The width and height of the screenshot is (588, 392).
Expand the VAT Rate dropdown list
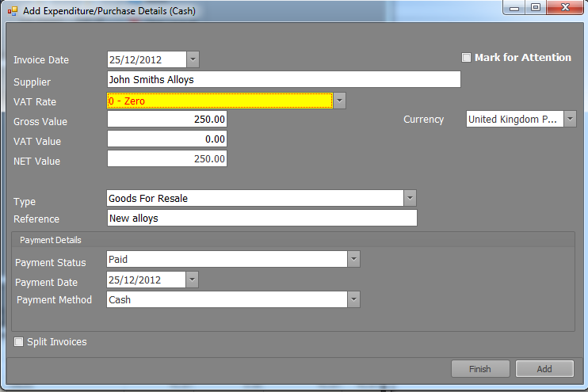pyautogui.click(x=339, y=101)
